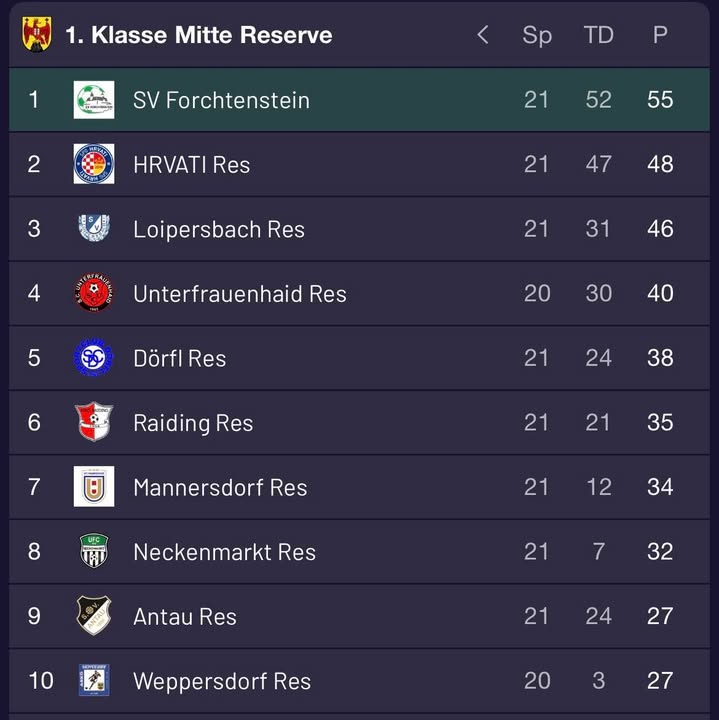Click the Raiding Res club crest

pos(94,422)
